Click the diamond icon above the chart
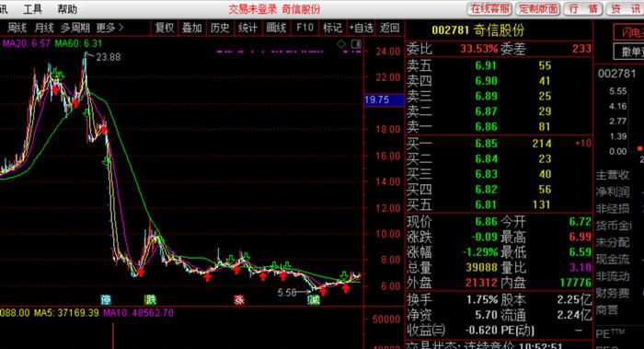The width and height of the screenshot is (644, 349). tap(341, 43)
